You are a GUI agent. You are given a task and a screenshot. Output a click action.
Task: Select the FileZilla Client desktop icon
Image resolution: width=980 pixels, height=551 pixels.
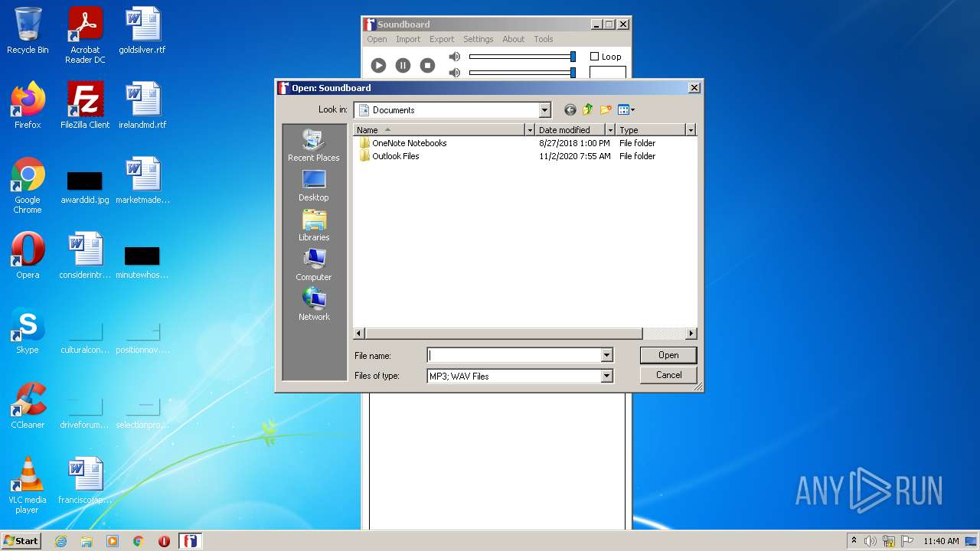pos(85,106)
